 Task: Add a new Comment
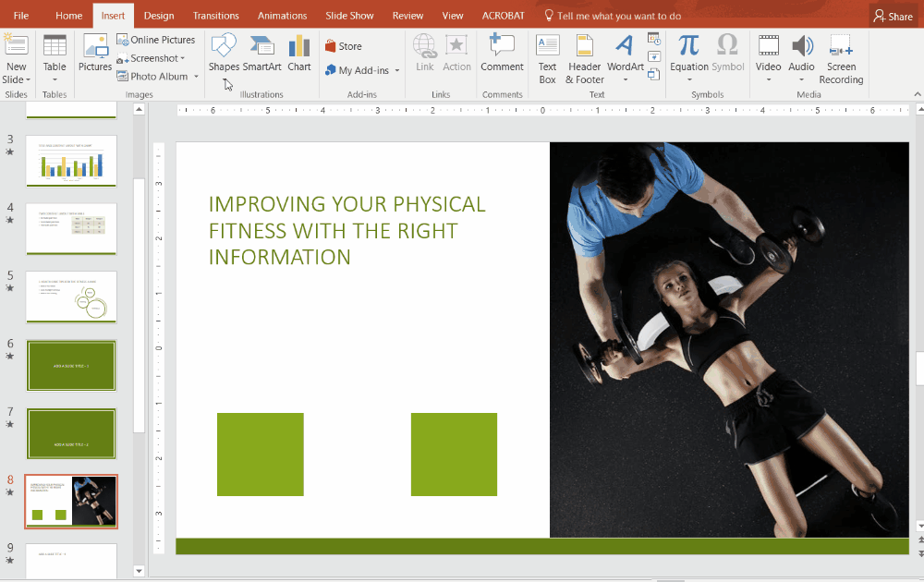click(x=502, y=55)
